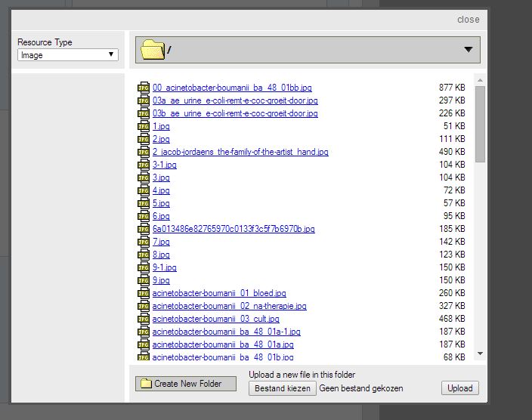532x420 pixels.
Task: Click the JPG icon beside 8.jpg
Action: pyautogui.click(x=143, y=255)
